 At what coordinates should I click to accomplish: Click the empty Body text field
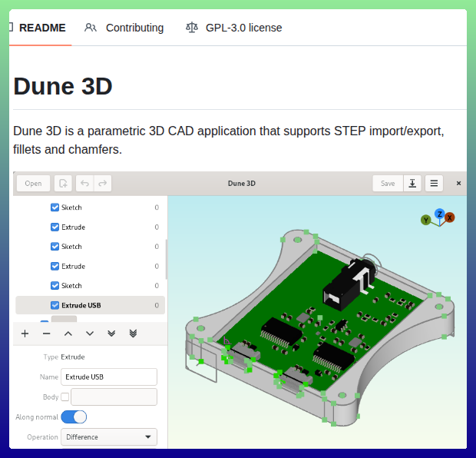point(114,397)
